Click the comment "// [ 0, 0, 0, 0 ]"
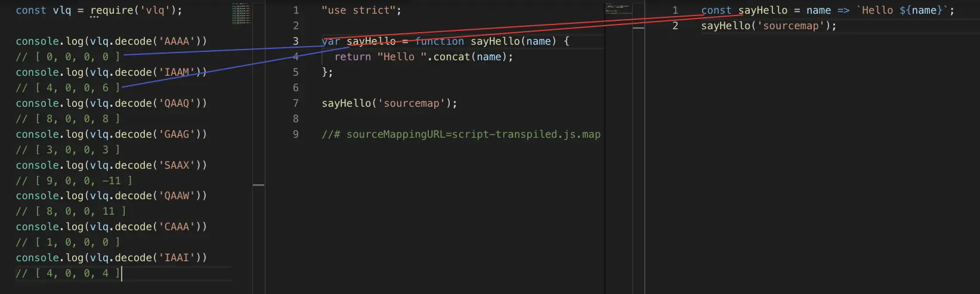The height and width of the screenshot is (294, 980). [68, 57]
